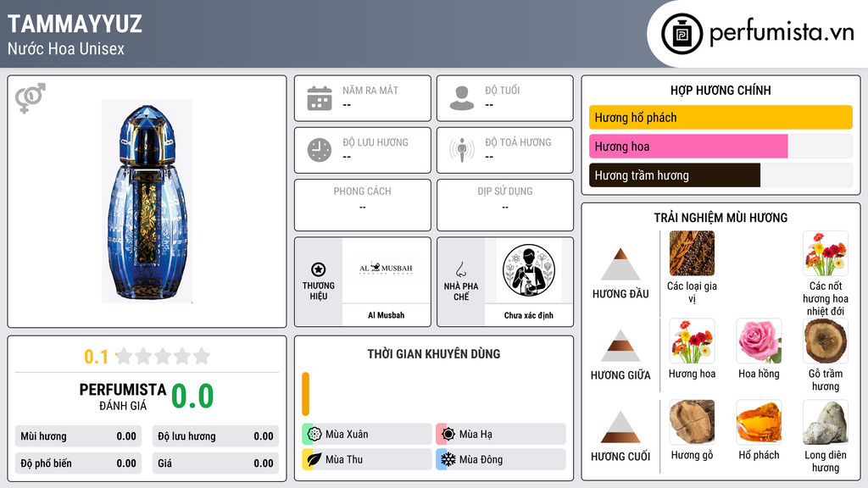This screenshot has height=488, width=868.
Task: Click the Mùi hương 0.00 score row
Action: coord(79,436)
